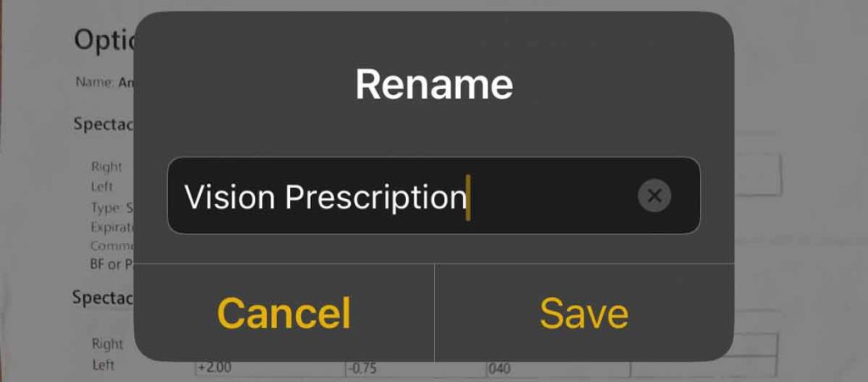Save the new document name
Viewport: 868px width, 382px height.
tap(584, 313)
